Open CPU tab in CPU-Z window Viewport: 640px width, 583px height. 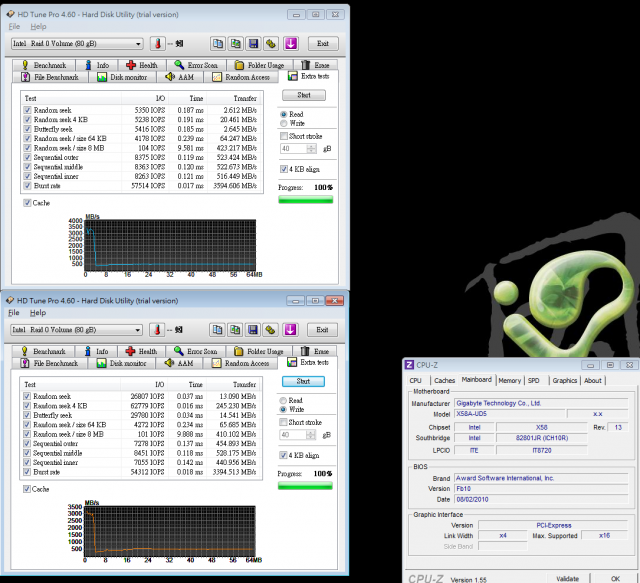416,381
